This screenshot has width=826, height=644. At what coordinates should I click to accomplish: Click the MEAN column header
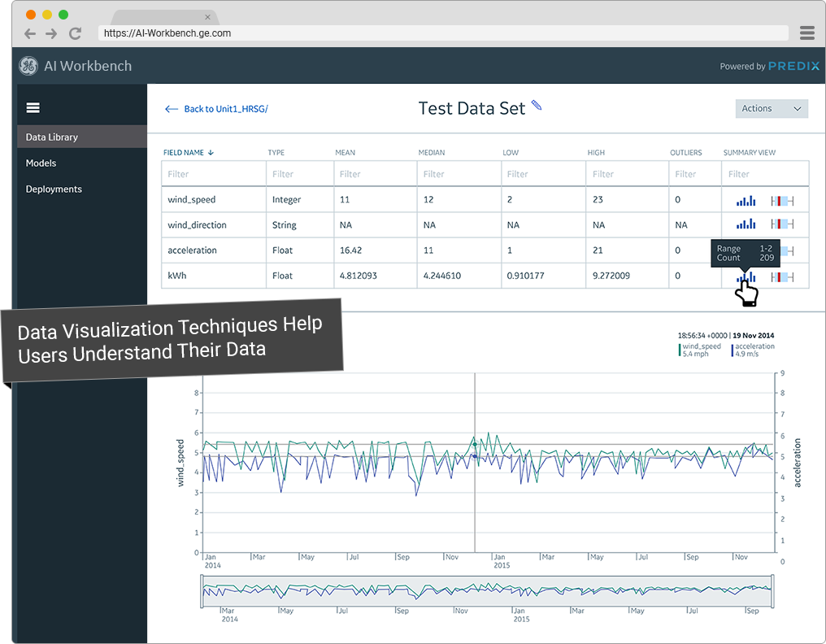point(345,152)
